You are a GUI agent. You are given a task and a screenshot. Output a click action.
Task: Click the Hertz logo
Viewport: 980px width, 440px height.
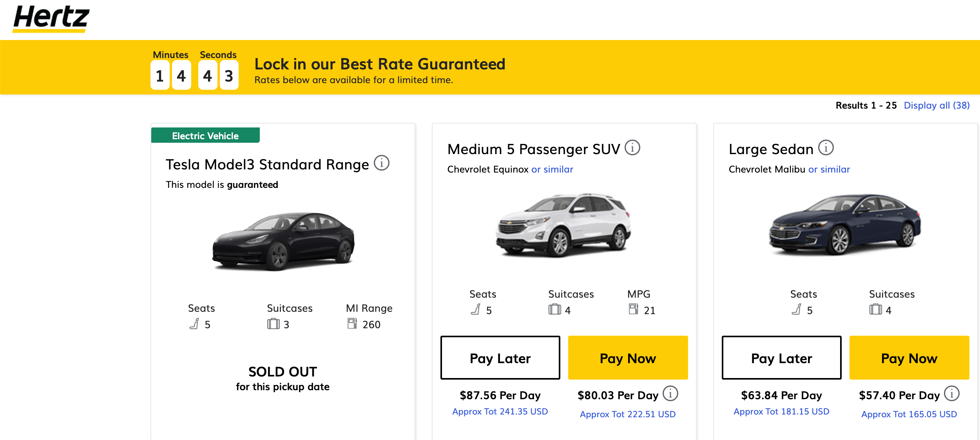click(x=51, y=18)
